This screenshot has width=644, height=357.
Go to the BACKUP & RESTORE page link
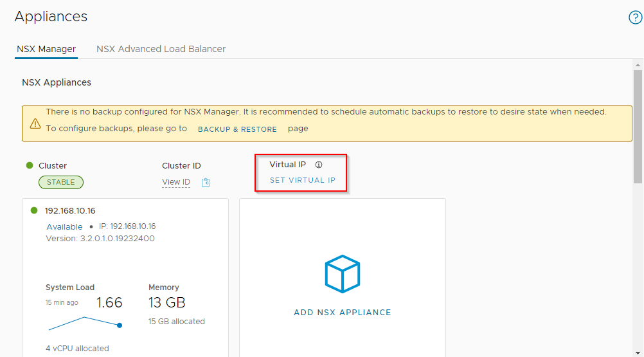click(237, 129)
